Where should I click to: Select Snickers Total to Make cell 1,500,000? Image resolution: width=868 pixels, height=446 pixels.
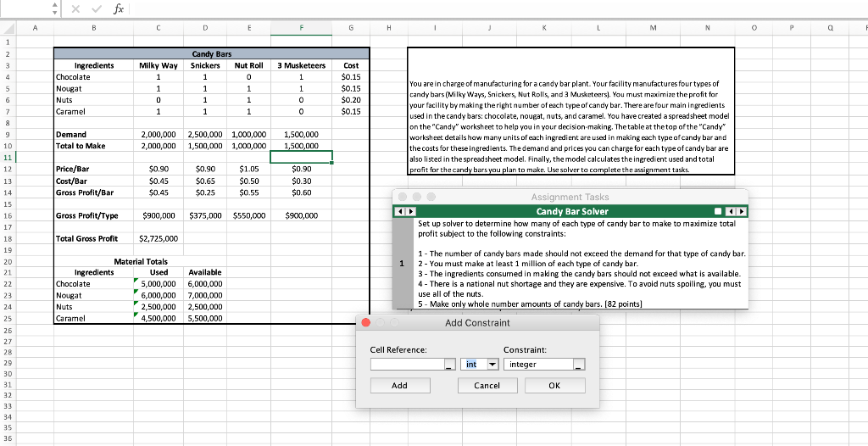click(205, 146)
